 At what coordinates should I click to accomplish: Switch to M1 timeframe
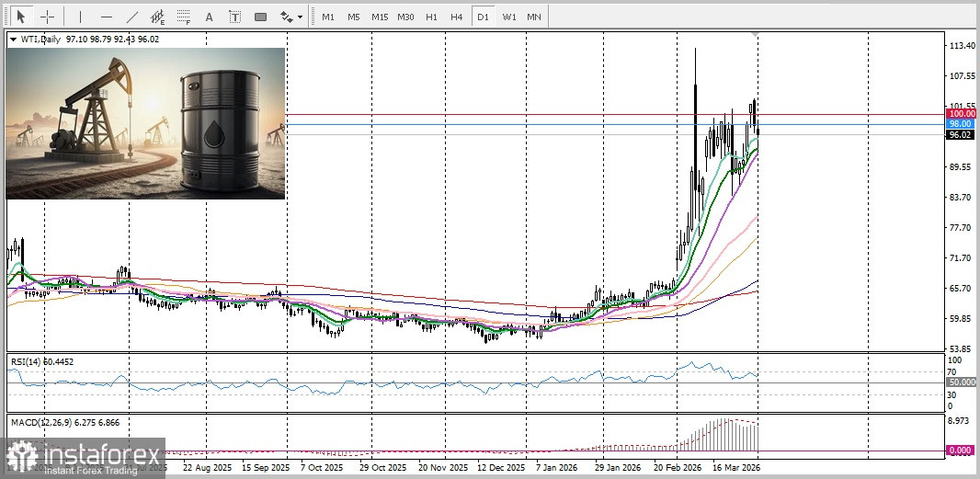[x=328, y=17]
